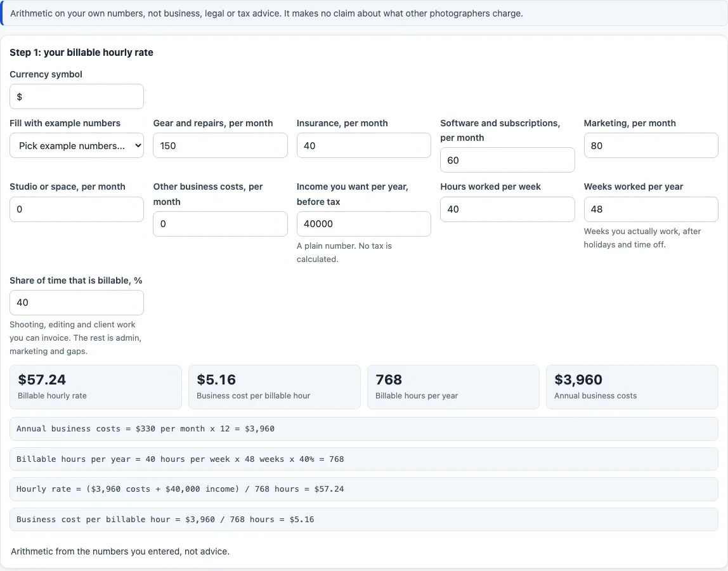The height and width of the screenshot is (571, 728).
Task: Click the 'Arithmetic from the numbers you entered' note
Action: pos(120,551)
